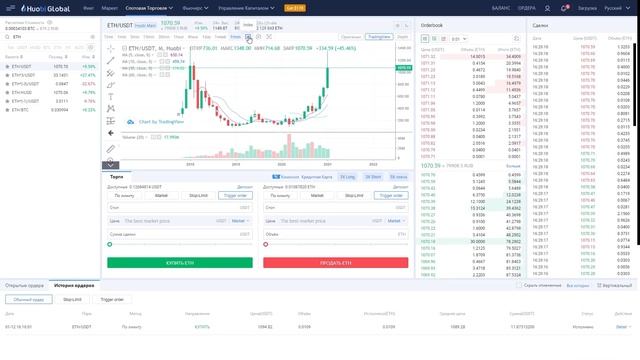Select the crosshair cursor chart tool
Viewport: 640px width, 360px height.
[111, 49]
